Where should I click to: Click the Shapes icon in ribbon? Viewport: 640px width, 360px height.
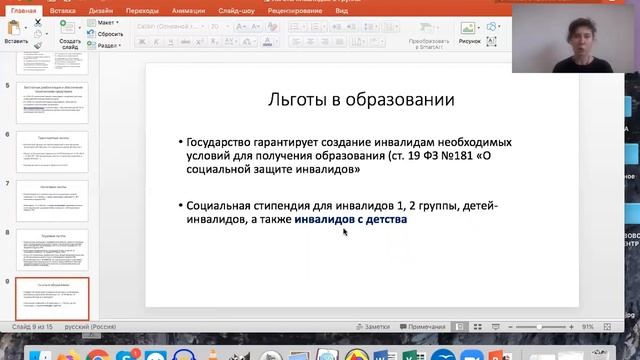491,27
